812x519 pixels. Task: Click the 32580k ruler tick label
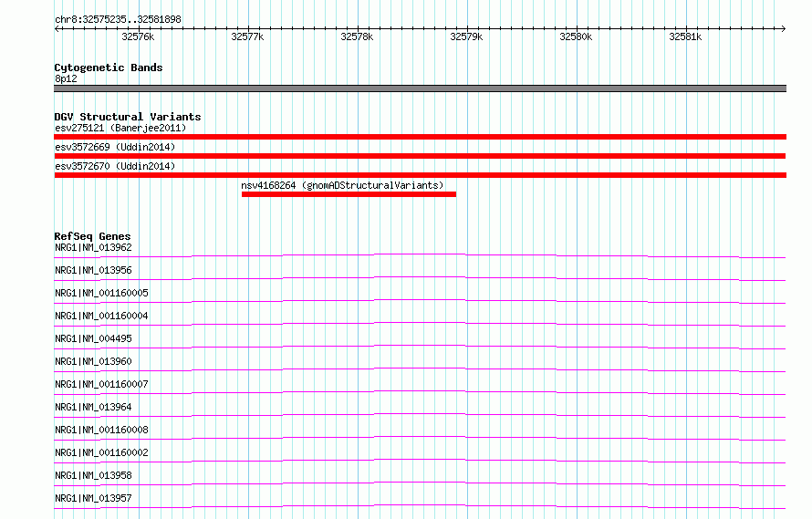[576, 36]
